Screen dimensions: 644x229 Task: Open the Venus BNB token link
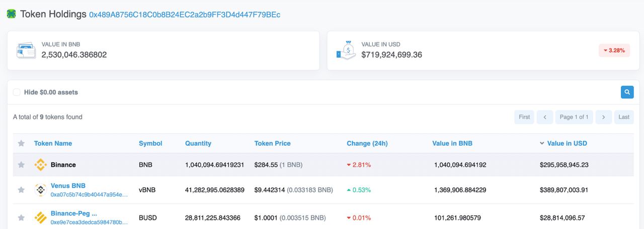[68, 186]
